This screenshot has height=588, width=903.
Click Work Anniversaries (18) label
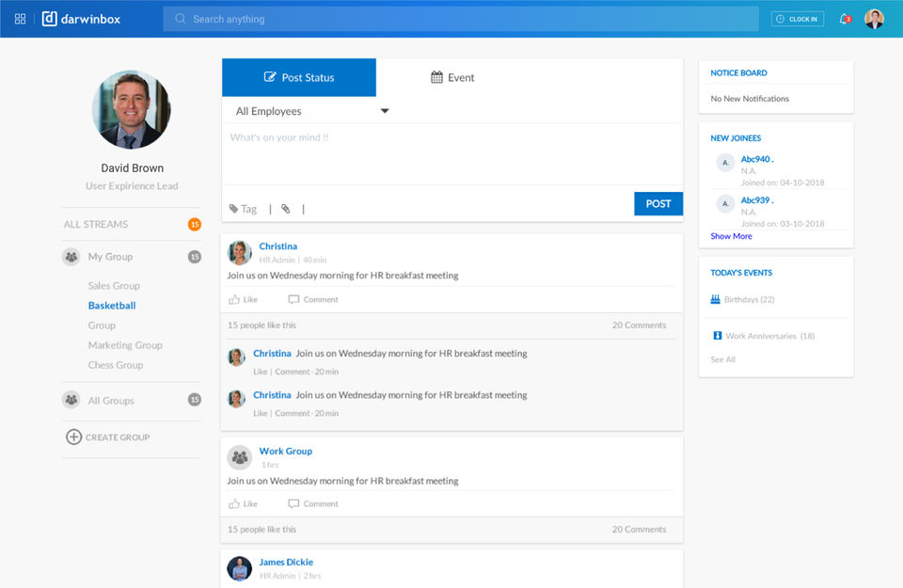click(770, 336)
